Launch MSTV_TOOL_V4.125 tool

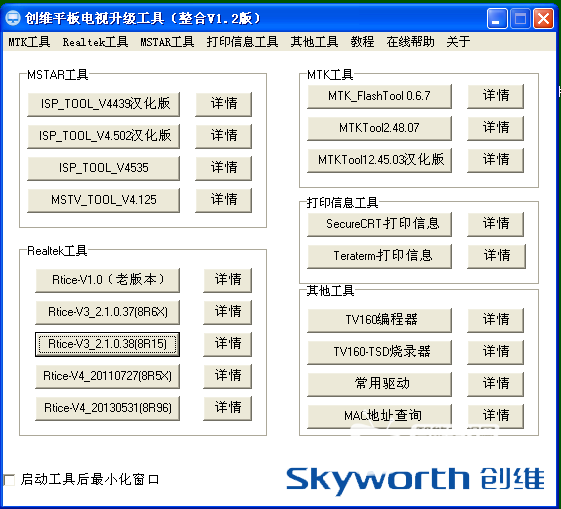point(103,200)
